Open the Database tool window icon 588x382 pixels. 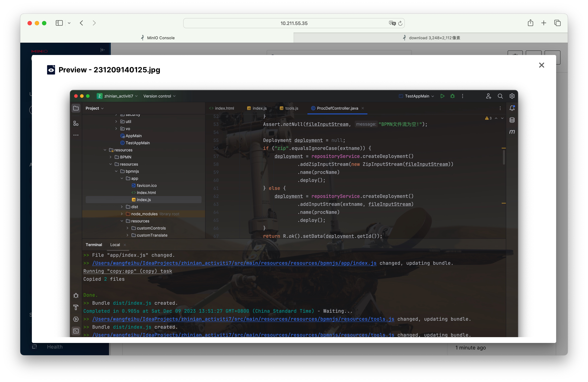click(512, 120)
